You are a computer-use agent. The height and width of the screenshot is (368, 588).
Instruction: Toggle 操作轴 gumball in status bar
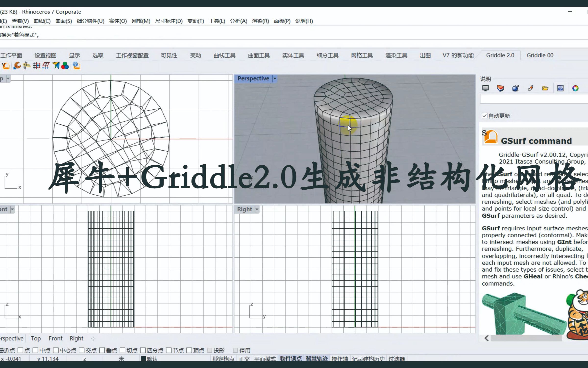[340, 359]
